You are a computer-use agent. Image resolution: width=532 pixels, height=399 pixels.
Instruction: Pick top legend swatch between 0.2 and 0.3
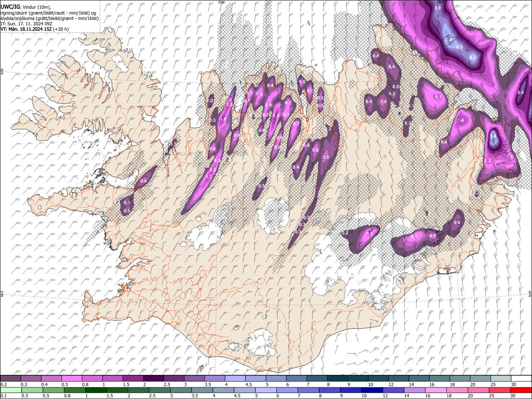point(10,379)
